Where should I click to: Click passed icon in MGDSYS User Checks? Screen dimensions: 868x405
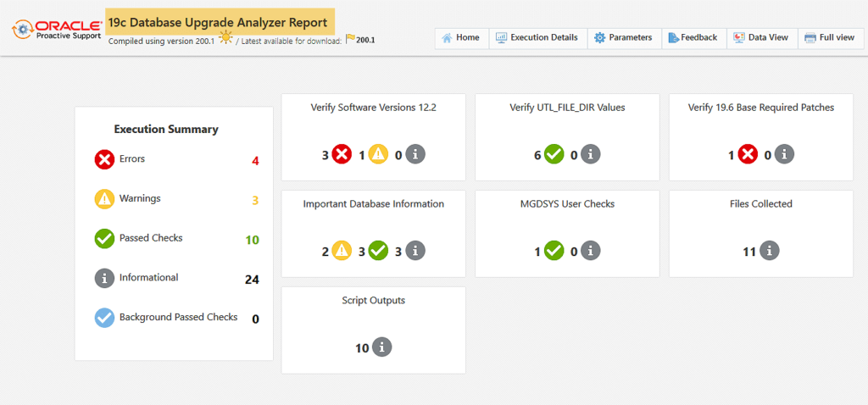554,251
